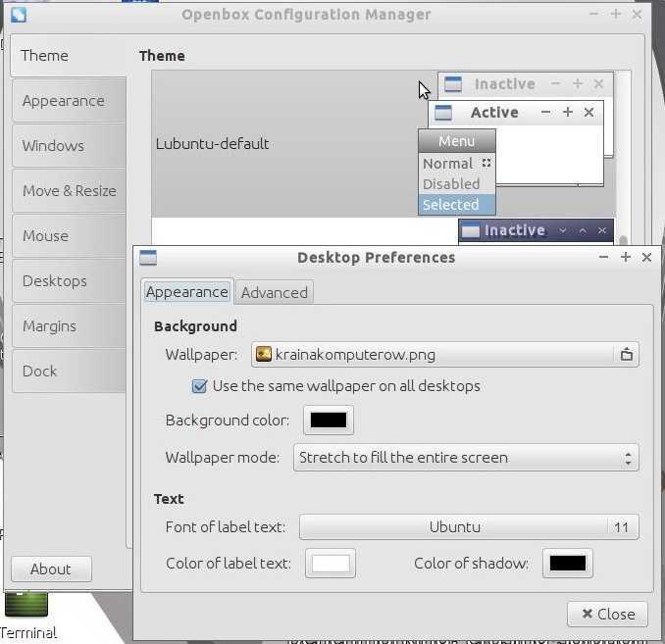Select the Desktops section
The width and height of the screenshot is (665, 644).
coord(69,280)
